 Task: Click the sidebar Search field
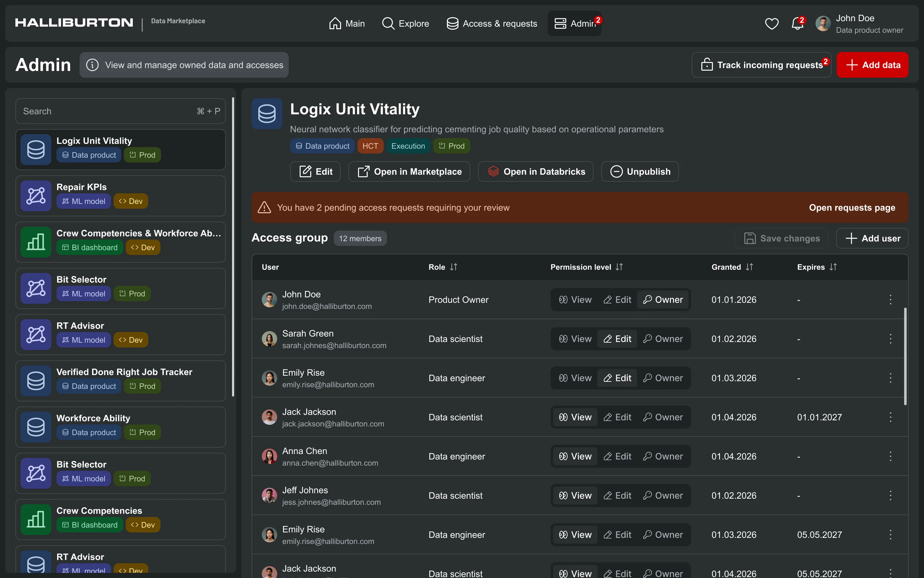[121, 111]
